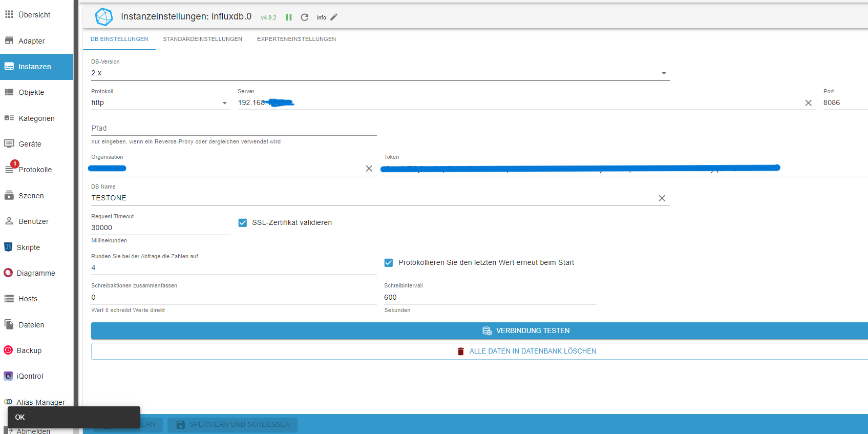Open Übersicht in the sidebar
The image size is (868, 434).
click(x=37, y=15)
